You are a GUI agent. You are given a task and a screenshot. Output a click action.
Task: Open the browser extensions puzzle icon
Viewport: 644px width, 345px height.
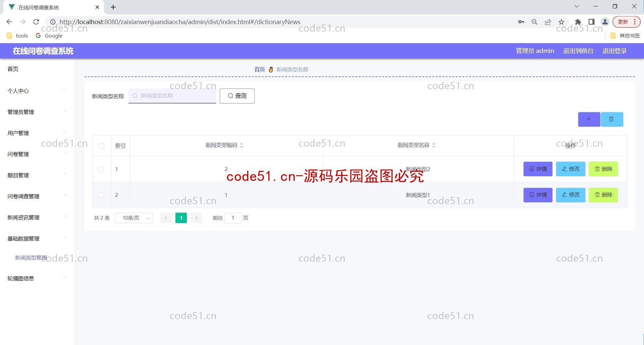(578, 22)
